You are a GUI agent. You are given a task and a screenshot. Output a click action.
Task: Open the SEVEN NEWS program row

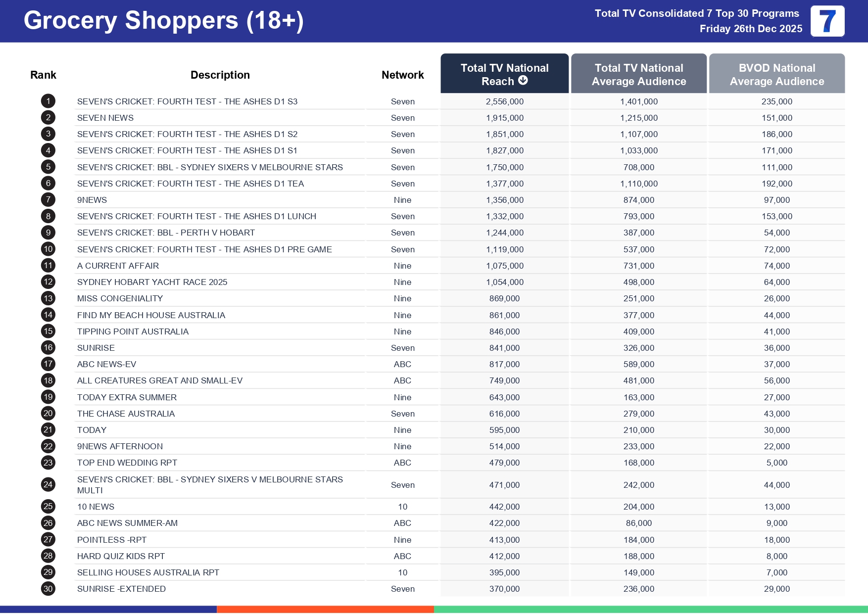pos(105,118)
